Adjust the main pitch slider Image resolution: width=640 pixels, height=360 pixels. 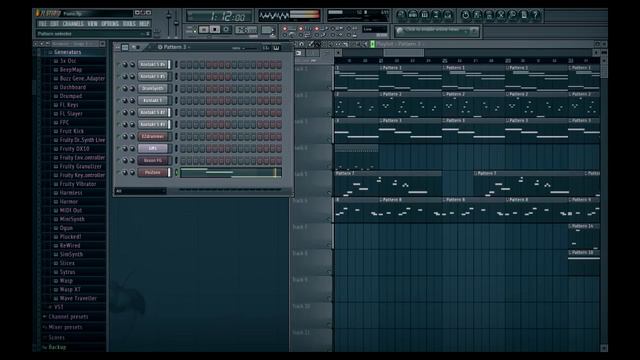[176, 22]
